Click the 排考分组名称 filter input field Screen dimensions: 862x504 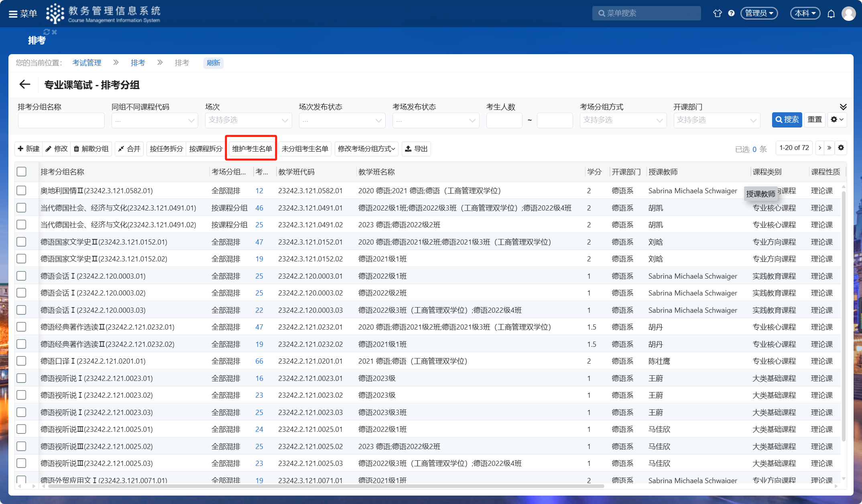61,120
